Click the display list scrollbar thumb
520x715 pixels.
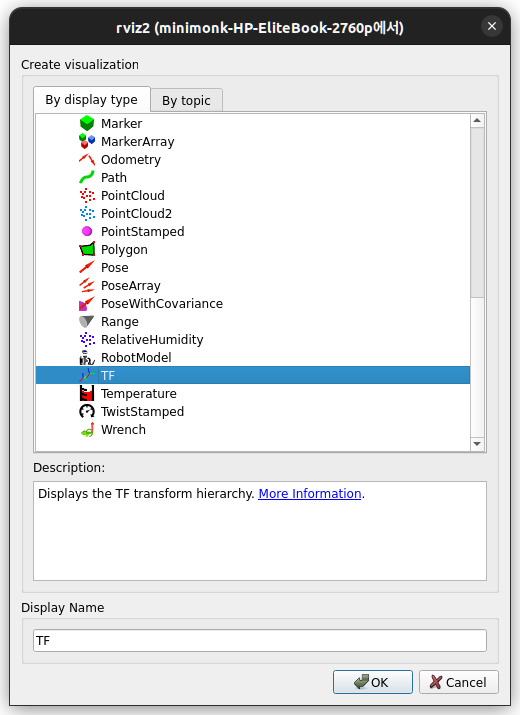click(477, 212)
